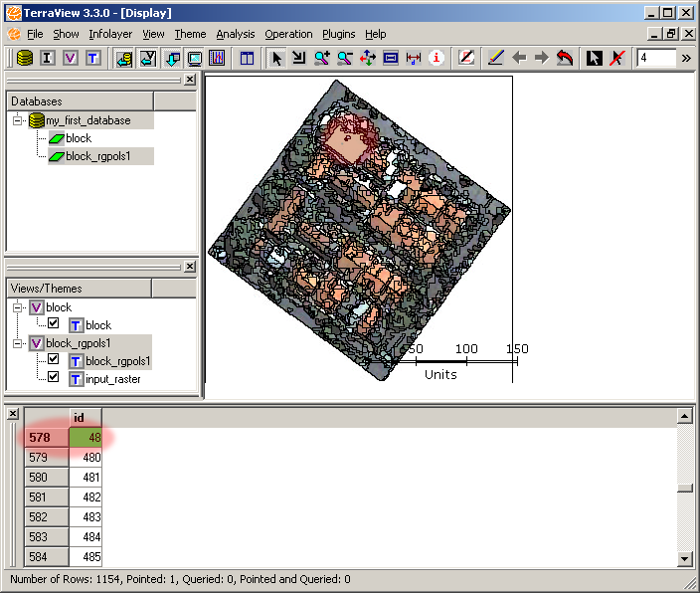The image size is (700, 593).
Task: Click the grid vertical scrollbar thumb
Action: 684,489
